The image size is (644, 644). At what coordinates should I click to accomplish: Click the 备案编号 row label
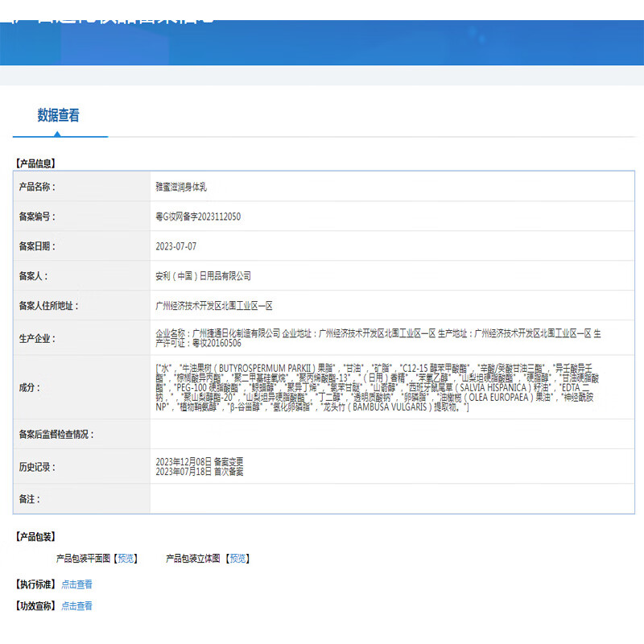40,216
